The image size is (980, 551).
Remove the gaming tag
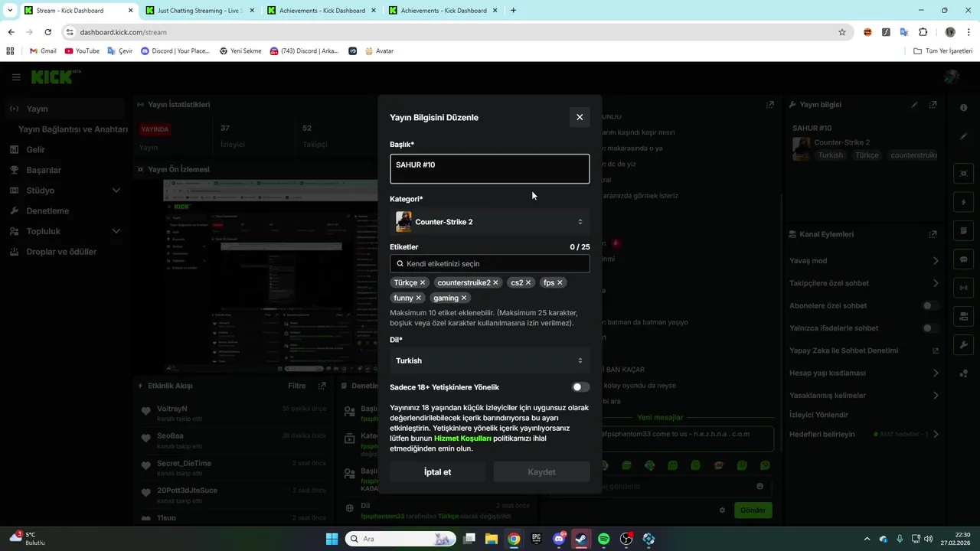click(464, 298)
